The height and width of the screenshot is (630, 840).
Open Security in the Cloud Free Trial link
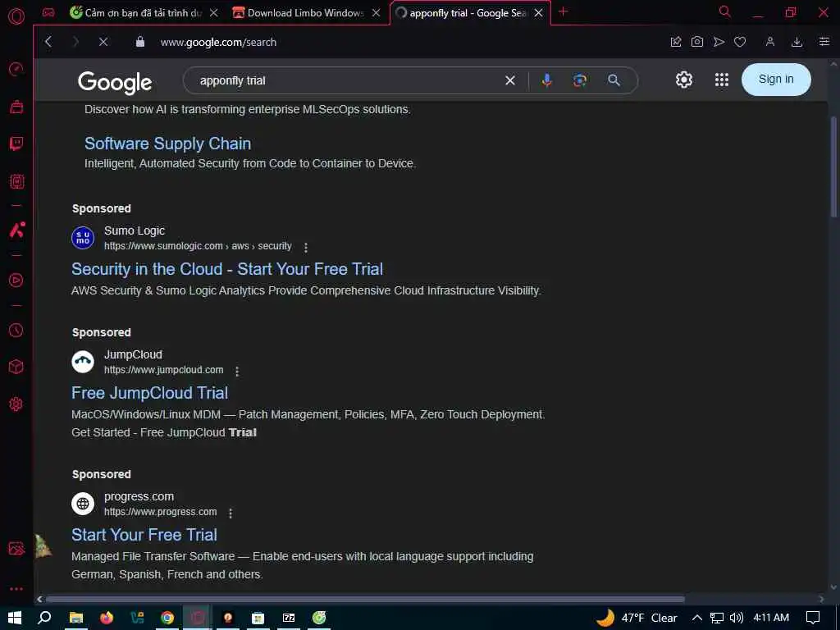pos(227,269)
